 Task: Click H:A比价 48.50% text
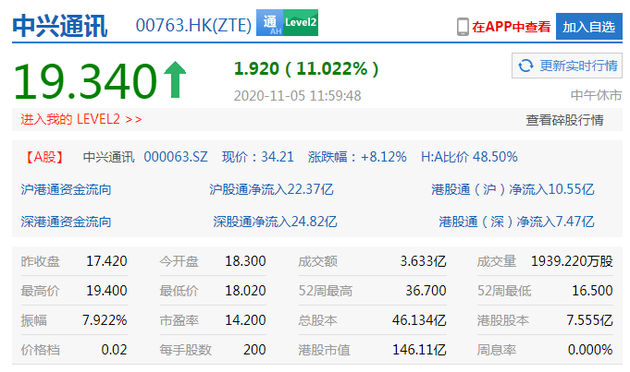[469, 157]
